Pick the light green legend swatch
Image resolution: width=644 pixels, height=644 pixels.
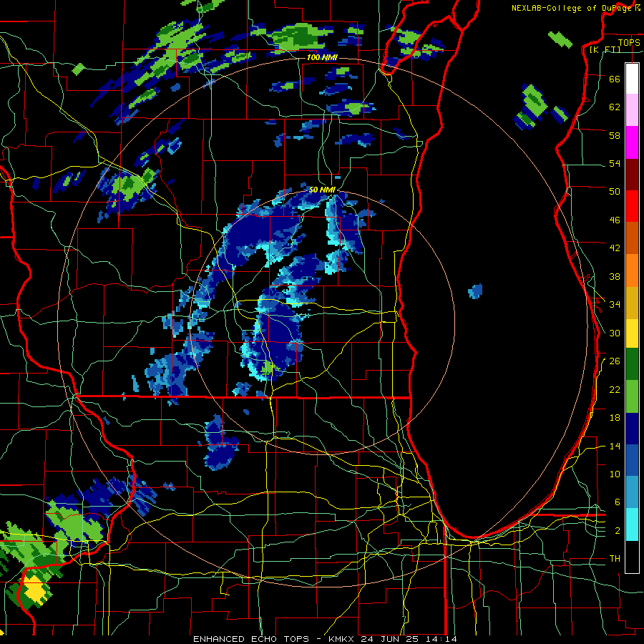tap(632, 396)
